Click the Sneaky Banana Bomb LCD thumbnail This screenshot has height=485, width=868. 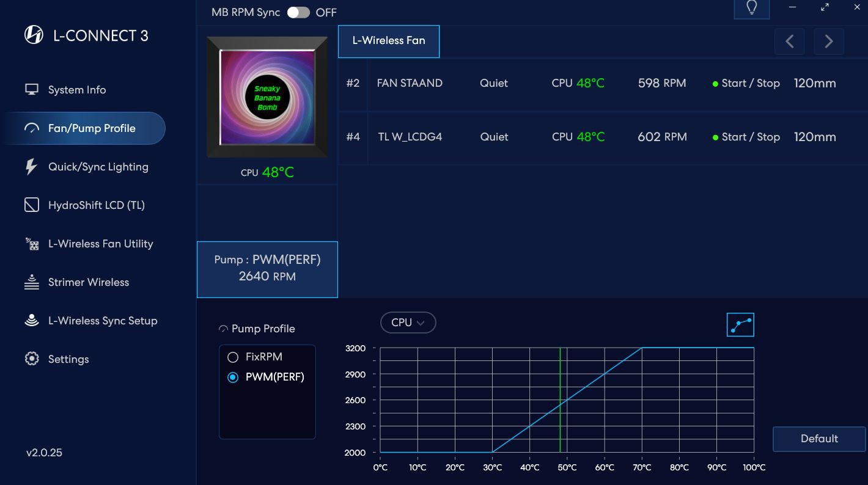[267, 97]
